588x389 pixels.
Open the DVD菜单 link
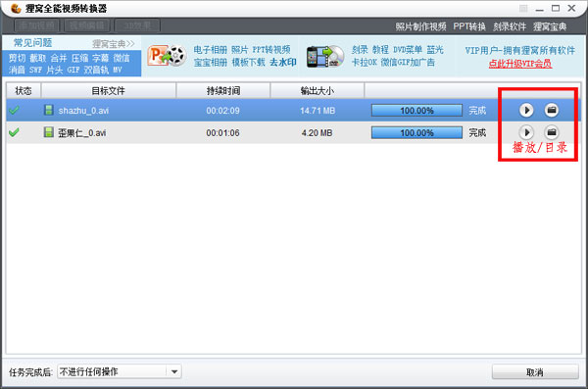[x=408, y=50]
